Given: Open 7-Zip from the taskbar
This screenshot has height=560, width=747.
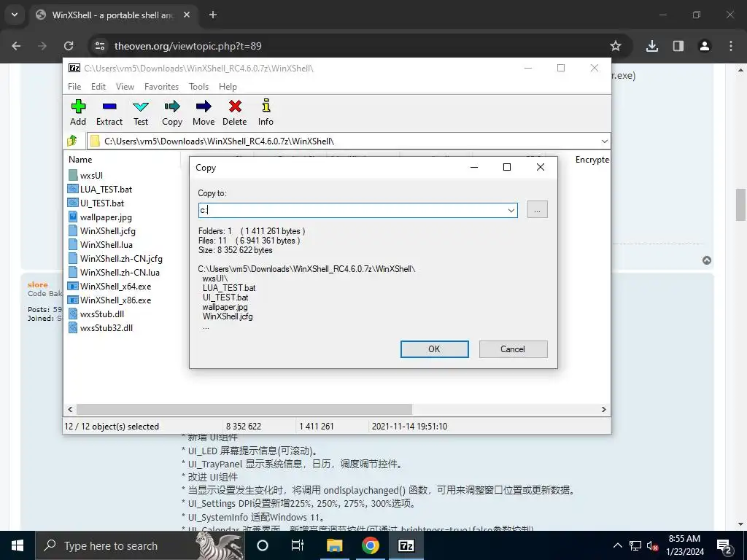Looking at the screenshot, I should (x=406, y=545).
